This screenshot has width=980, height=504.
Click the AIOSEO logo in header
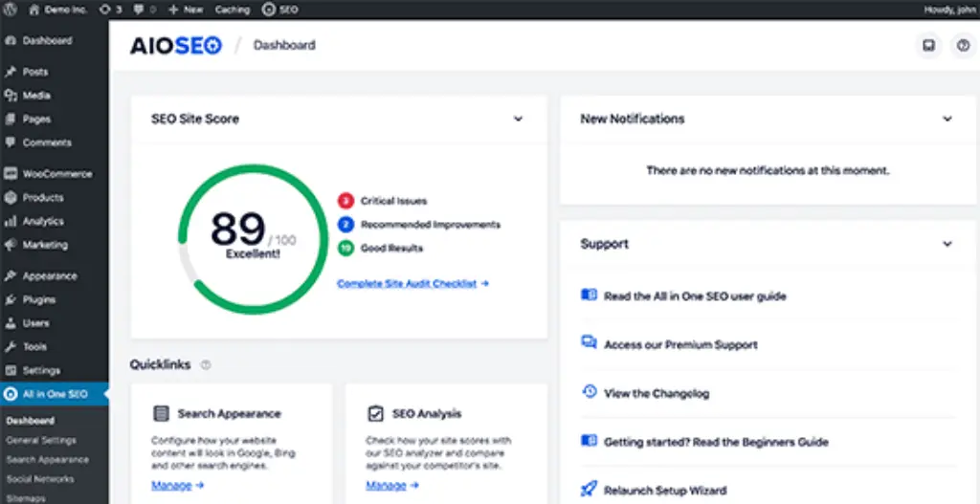tap(176, 45)
